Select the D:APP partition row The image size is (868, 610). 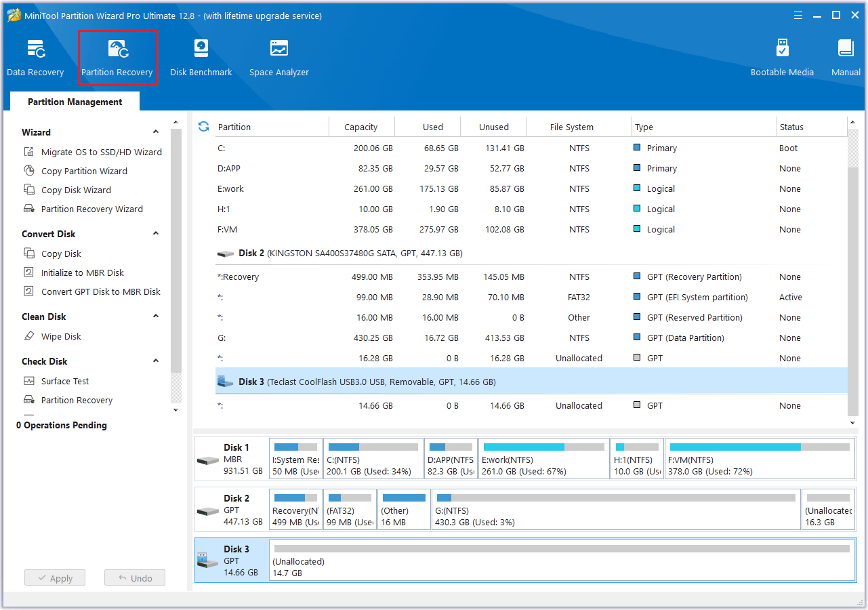pyautogui.click(x=531, y=168)
